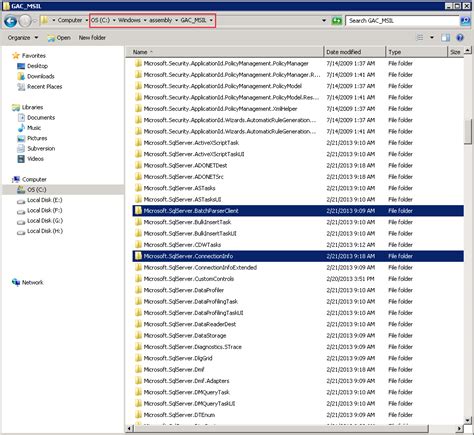Select Microsoft.SqlServer.BulkInsertTask folder
Viewport: 474px width, 435px height.
click(298, 222)
